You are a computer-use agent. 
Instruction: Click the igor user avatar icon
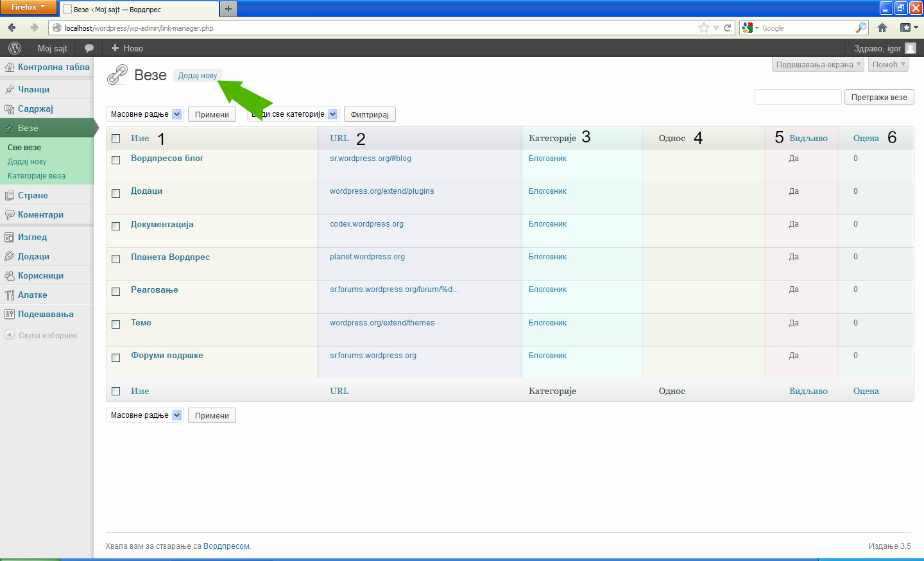910,48
